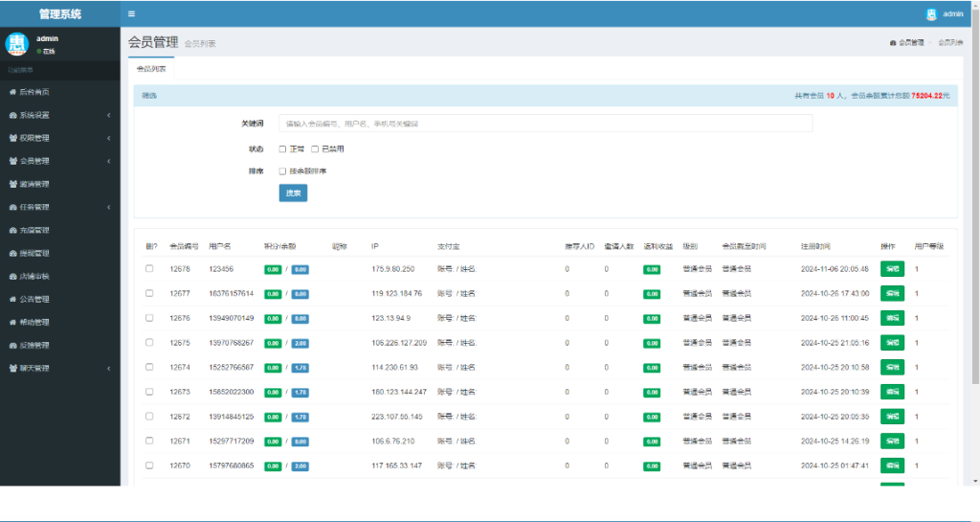Click the 反馈管理 icon in sidebar
Screen dimensions: 980x522
tap(12, 345)
